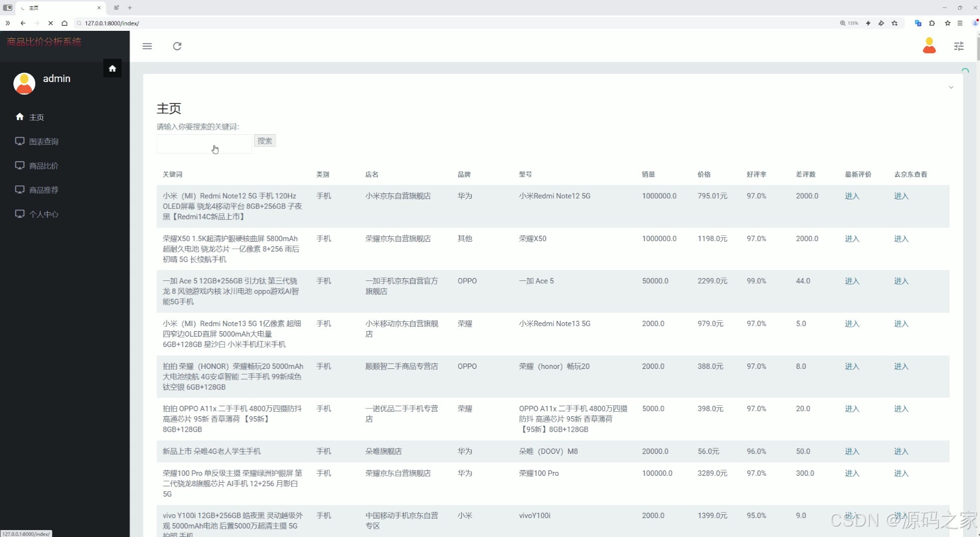Click the sidebar hamburger menu icon
This screenshot has height=537, width=980.
point(147,46)
